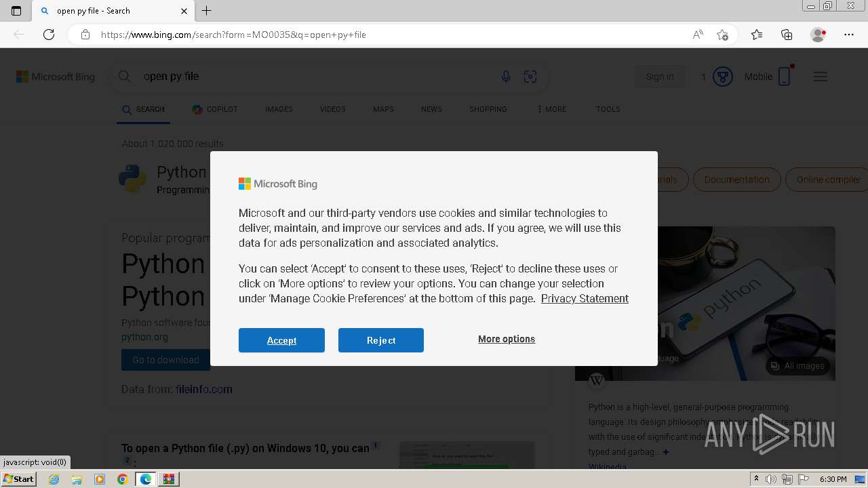
Task: Click the Wikipedia W icon
Action: tap(597, 380)
